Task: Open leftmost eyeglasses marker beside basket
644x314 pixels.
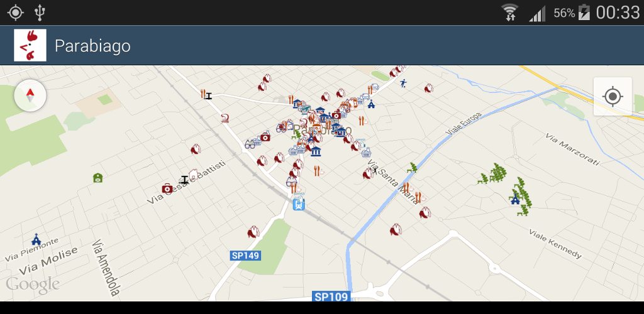Action: (x=250, y=144)
